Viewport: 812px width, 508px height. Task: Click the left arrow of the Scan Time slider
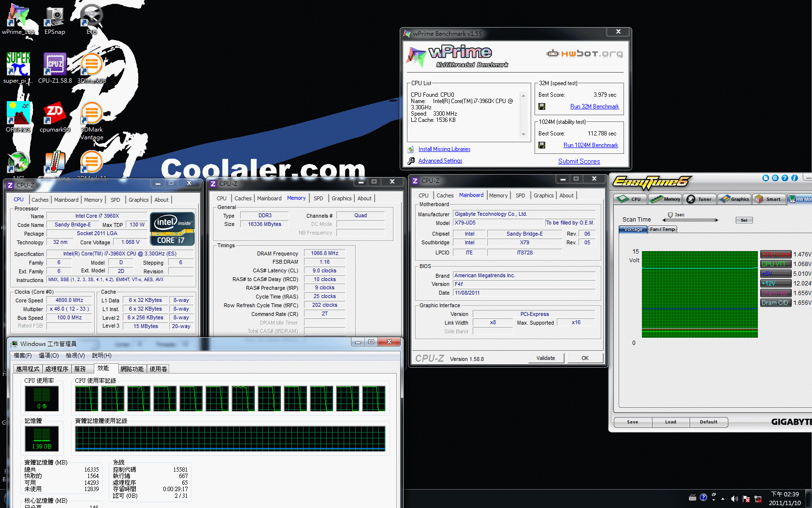664,220
